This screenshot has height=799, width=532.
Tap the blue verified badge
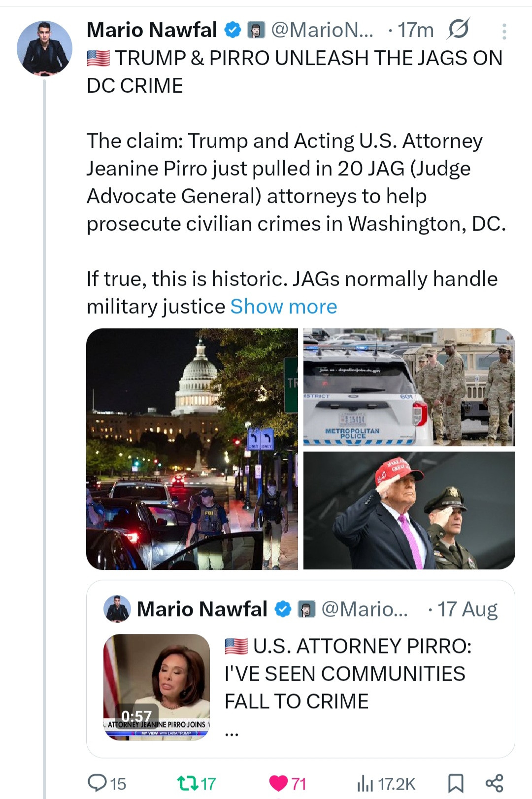pyautogui.click(x=233, y=30)
